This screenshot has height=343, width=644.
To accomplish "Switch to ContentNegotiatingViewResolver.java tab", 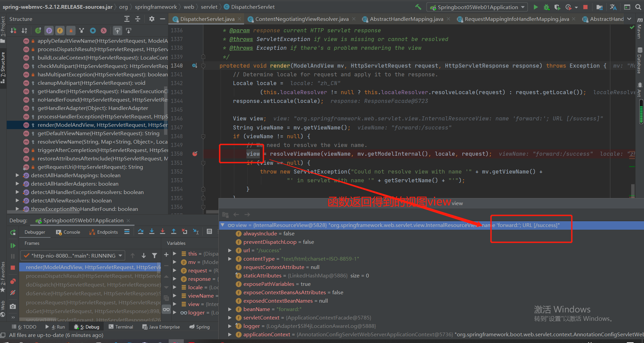I will click(x=302, y=19).
